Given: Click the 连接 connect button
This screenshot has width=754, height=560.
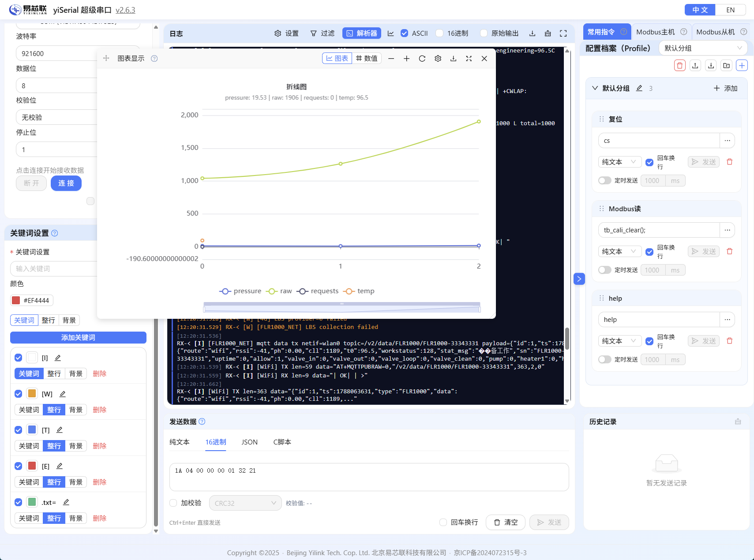Looking at the screenshot, I should point(66,183).
